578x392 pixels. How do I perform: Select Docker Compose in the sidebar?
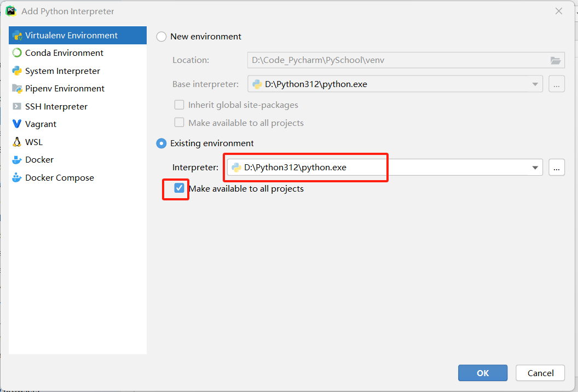(59, 178)
